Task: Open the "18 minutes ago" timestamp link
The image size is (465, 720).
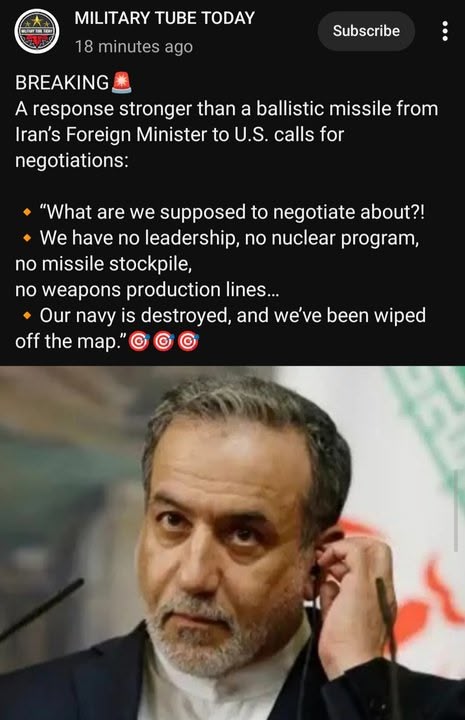Action: pos(134,47)
